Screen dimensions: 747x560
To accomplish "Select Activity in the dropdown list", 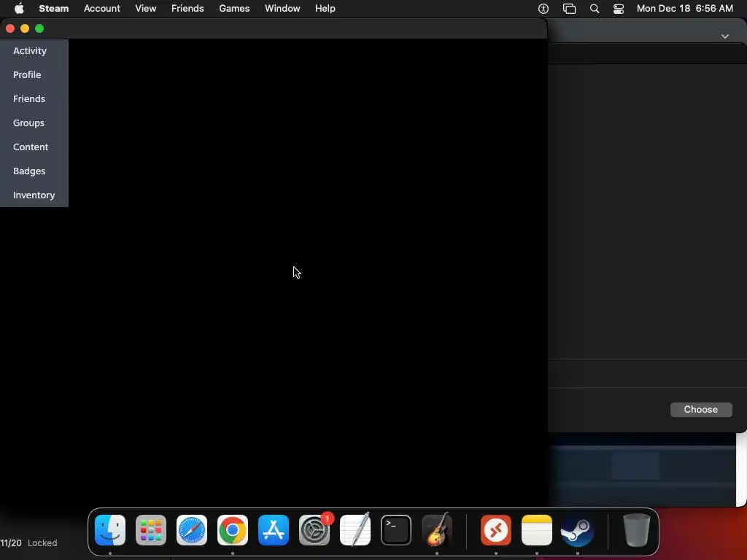I will (x=30, y=51).
